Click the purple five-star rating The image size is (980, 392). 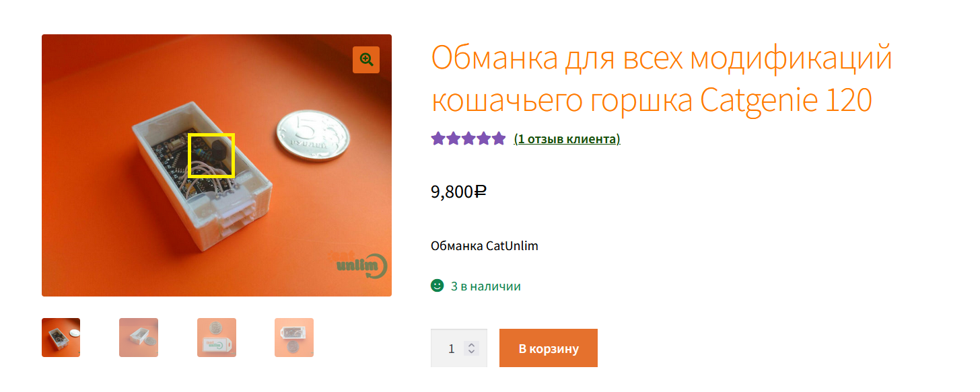(468, 139)
